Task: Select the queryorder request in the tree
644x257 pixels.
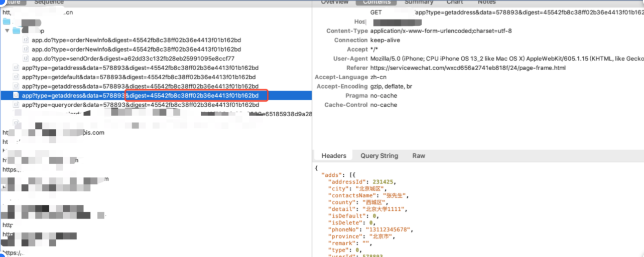Action: point(140,105)
